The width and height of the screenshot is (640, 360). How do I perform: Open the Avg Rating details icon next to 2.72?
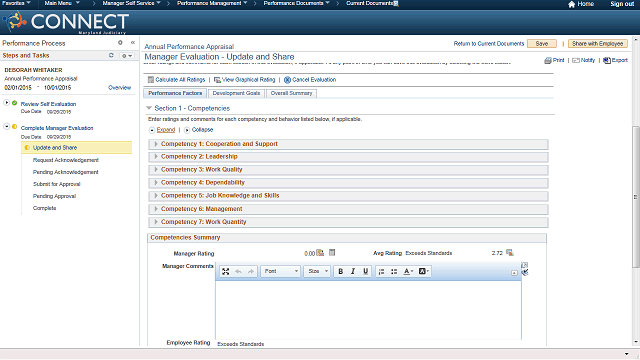tap(509, 253)
